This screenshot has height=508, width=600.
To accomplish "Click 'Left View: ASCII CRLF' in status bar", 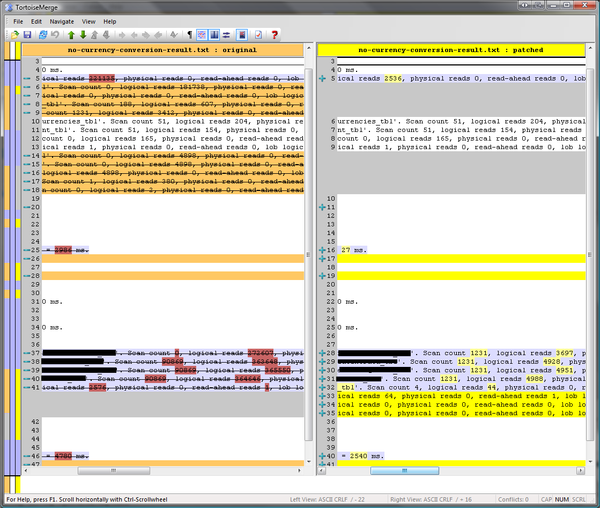I will coord(327,500).
